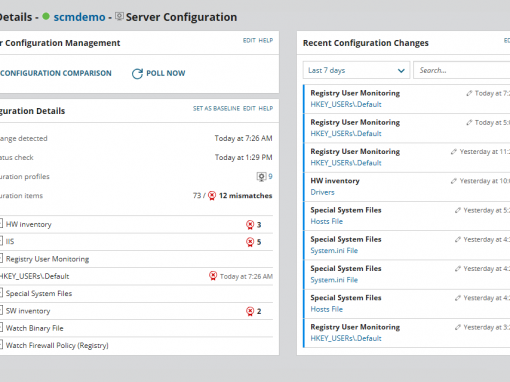Image resolution: width=510 pixels, height=382 pixels.
Task: Click the IIS mismatch count 5
Action: coord(259,242)
